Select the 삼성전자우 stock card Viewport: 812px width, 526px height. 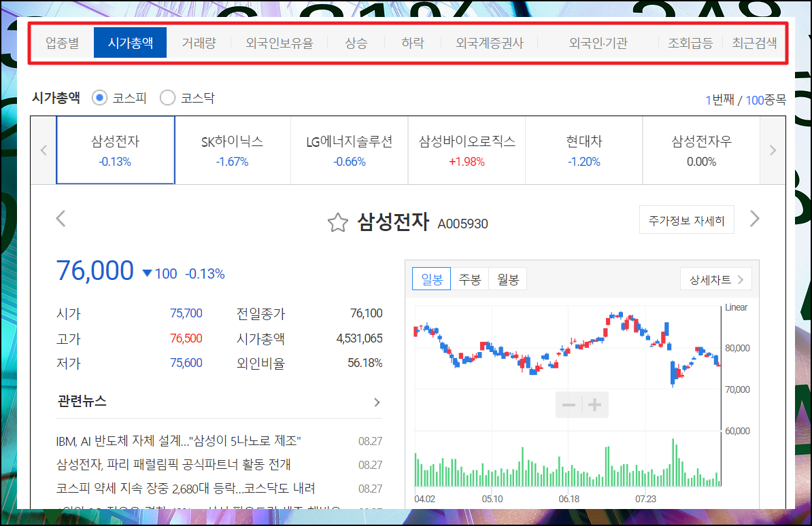[701, 150]
